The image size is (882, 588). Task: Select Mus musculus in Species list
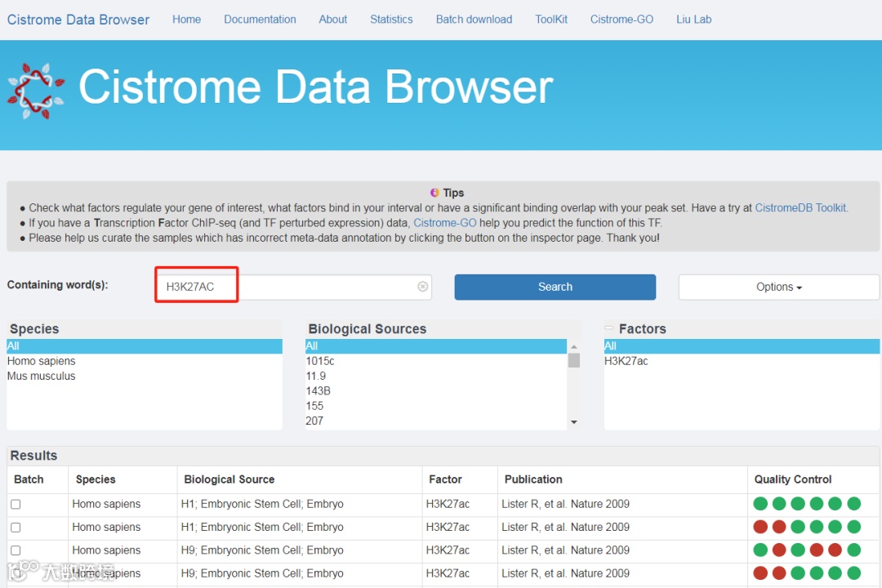pyautogui.click(x=145, y=376)
